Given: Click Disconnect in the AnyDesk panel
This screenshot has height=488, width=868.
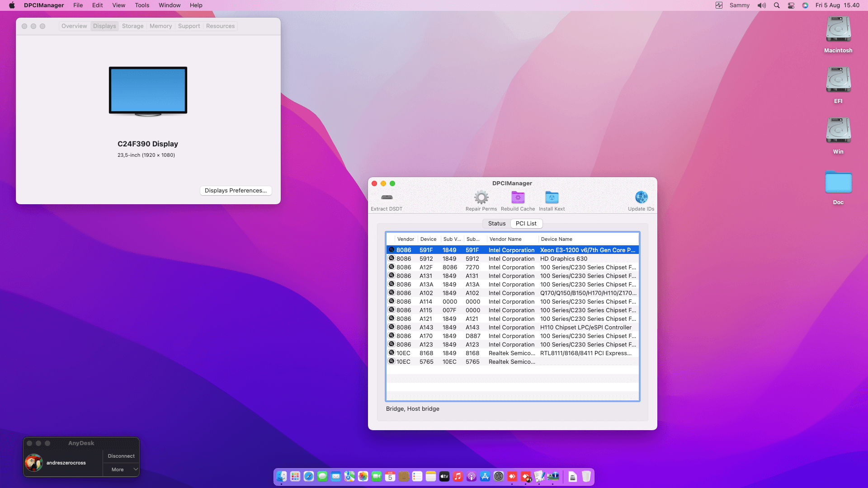Looking at the screenshot, I should tap(121, 456).
